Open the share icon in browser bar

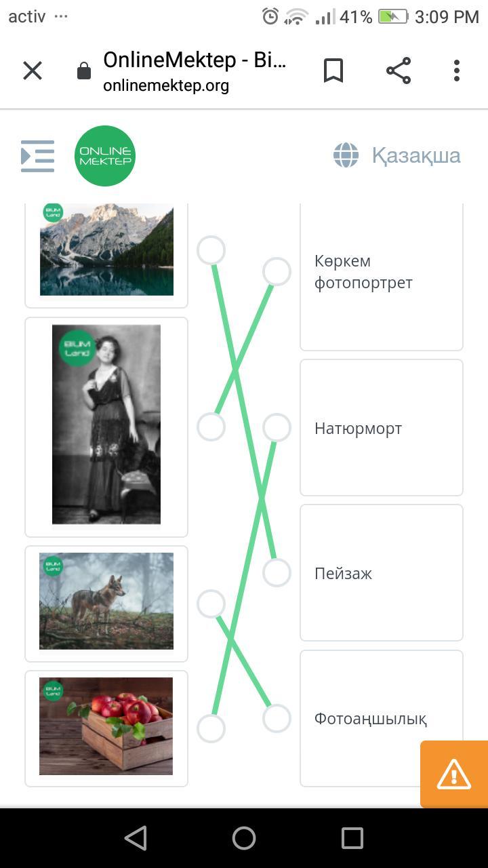(399, 71)
